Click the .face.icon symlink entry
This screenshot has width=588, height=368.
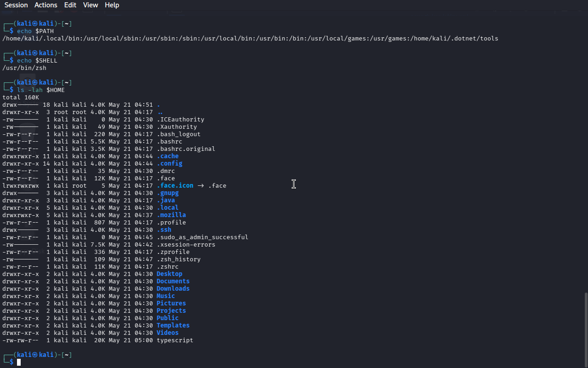coord(175,186)
